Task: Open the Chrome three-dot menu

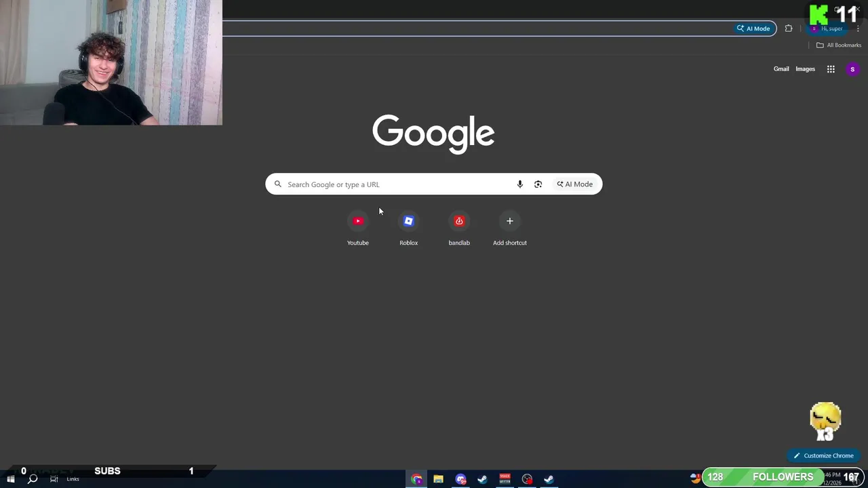Action: [858, 28]
